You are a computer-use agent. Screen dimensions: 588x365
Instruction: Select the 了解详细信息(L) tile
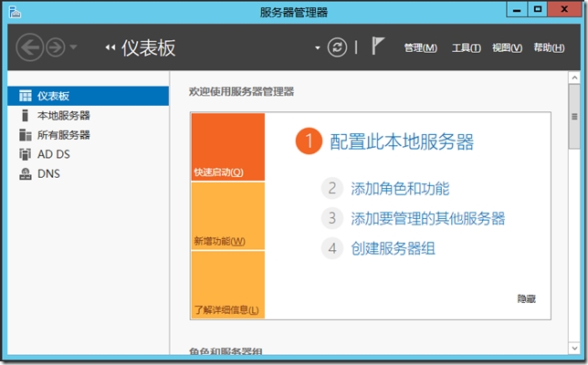tap(228, 285)
